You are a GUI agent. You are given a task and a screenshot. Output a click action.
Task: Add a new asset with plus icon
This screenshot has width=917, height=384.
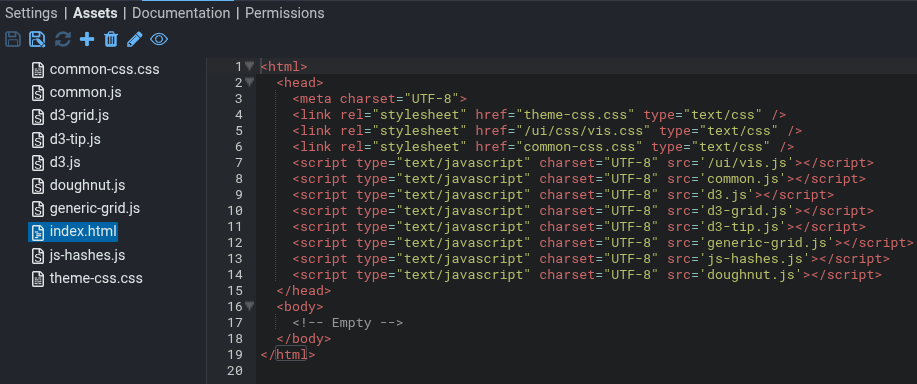click(x=87, y=39)
